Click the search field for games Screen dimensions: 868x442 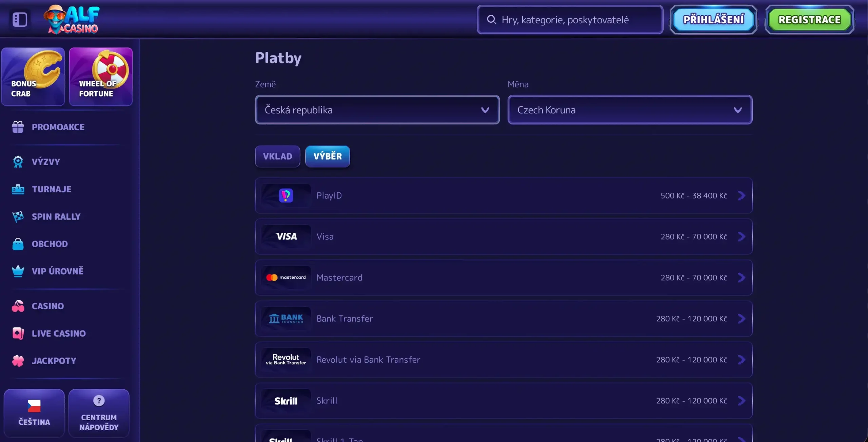569,20
